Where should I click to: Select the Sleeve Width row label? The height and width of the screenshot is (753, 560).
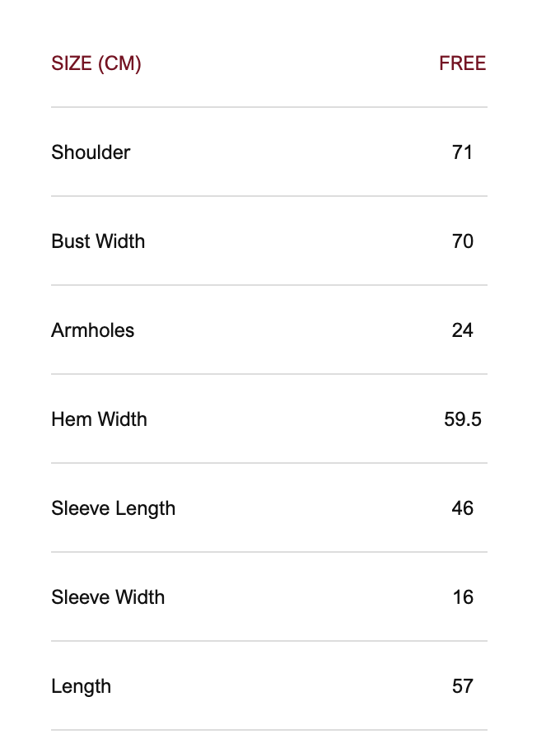point(108,597)
